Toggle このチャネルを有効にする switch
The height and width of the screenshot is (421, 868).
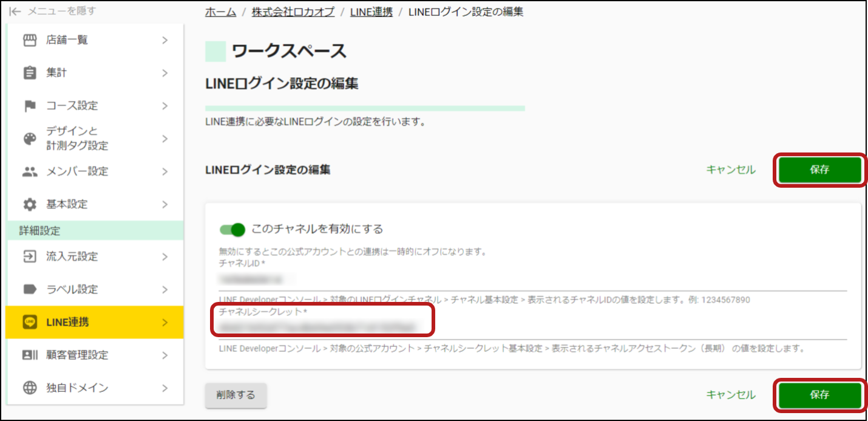232,230
